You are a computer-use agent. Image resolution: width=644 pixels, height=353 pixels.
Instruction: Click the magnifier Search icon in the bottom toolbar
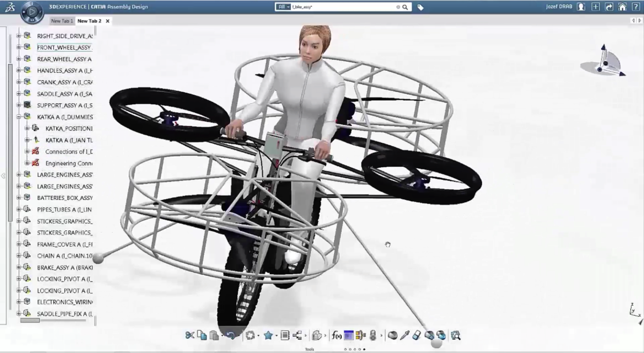point(456,335)
